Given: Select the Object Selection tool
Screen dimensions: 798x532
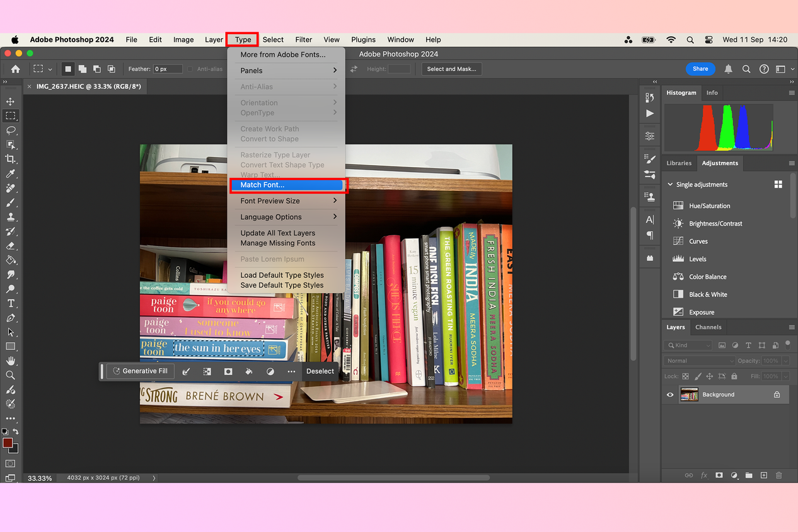Looking at the screenshot, I should [x=10, y=145].
